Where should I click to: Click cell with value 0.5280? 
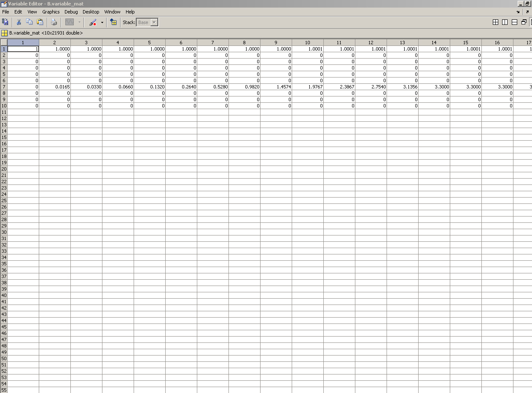tap(213, 87)
